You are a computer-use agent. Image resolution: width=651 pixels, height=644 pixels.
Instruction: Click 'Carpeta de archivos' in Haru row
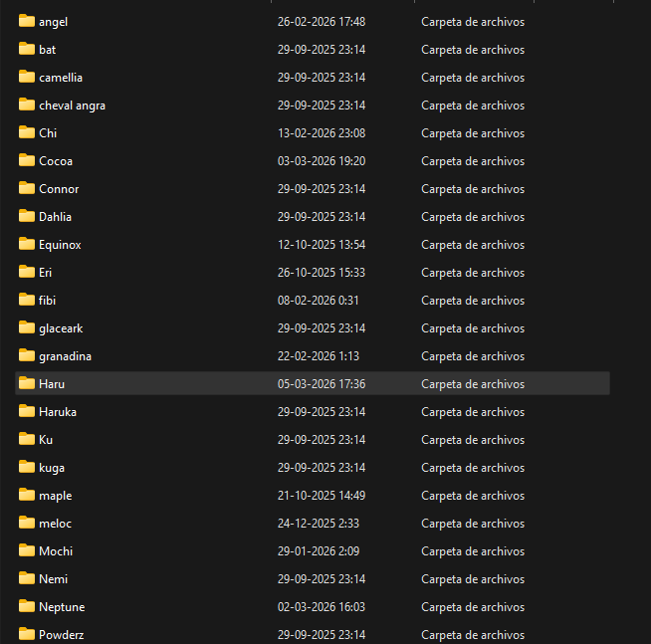tap(473, 384)
